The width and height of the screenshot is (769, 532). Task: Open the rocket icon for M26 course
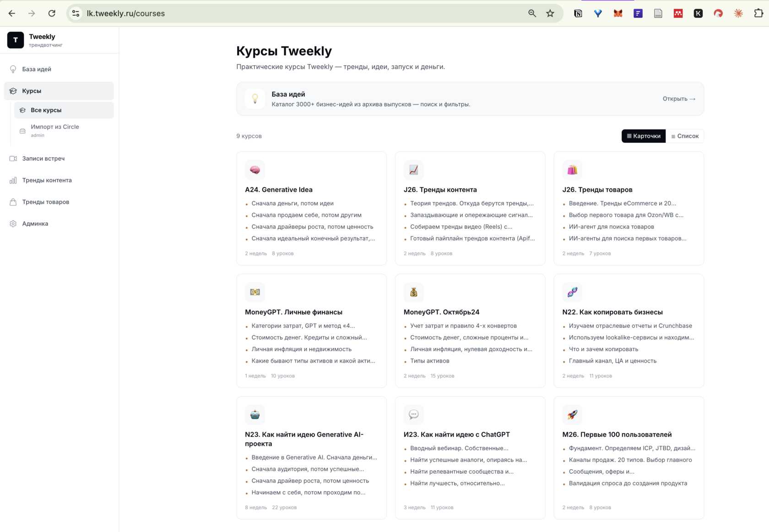point(572,415)
